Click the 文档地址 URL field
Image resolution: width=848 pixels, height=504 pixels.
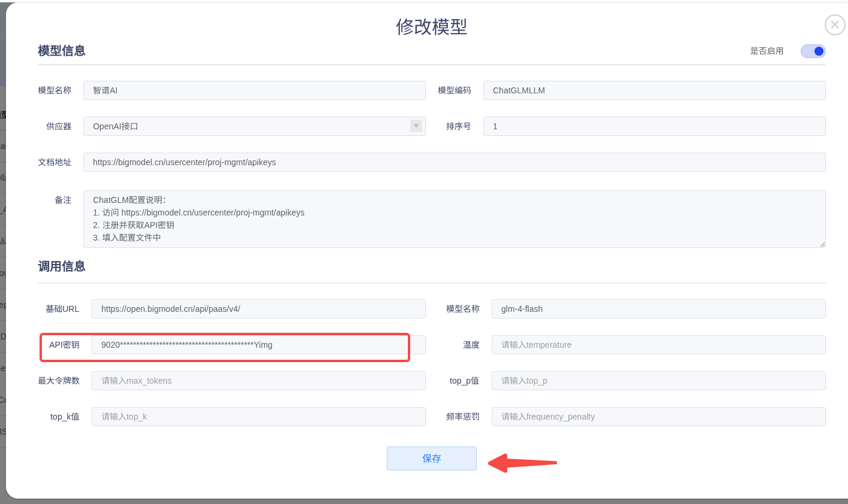point(454,162)
